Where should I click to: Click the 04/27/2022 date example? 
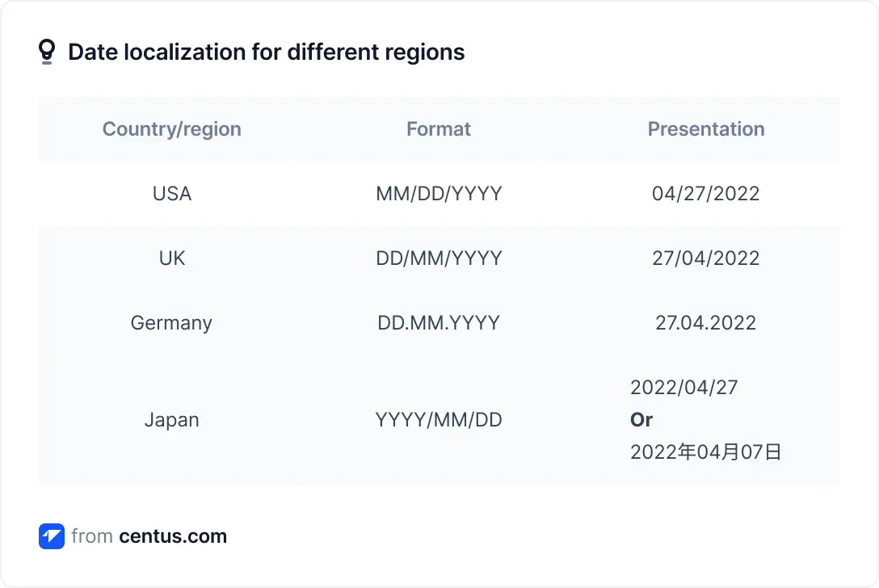coord(706,194)
